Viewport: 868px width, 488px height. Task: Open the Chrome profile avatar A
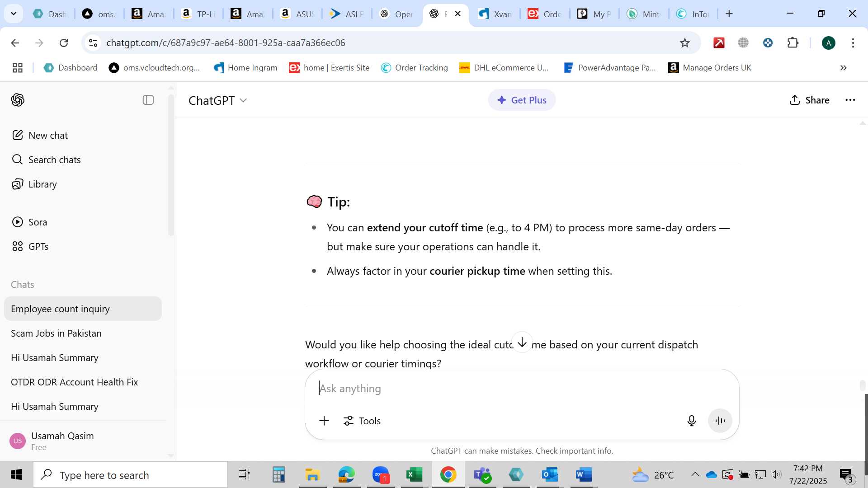tap(829, 43)
